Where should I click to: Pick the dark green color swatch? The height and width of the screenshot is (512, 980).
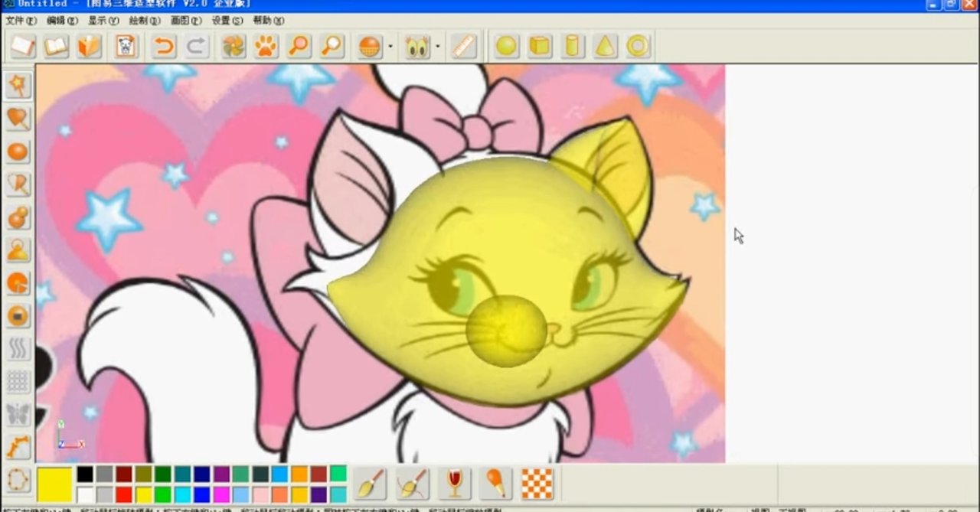[x=163, y=474]
